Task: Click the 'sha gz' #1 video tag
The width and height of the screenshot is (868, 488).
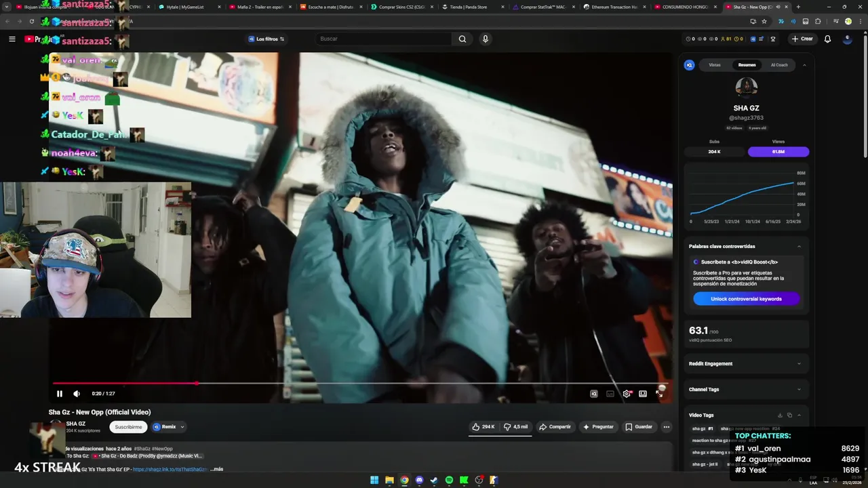Action: tap(703, 429)
